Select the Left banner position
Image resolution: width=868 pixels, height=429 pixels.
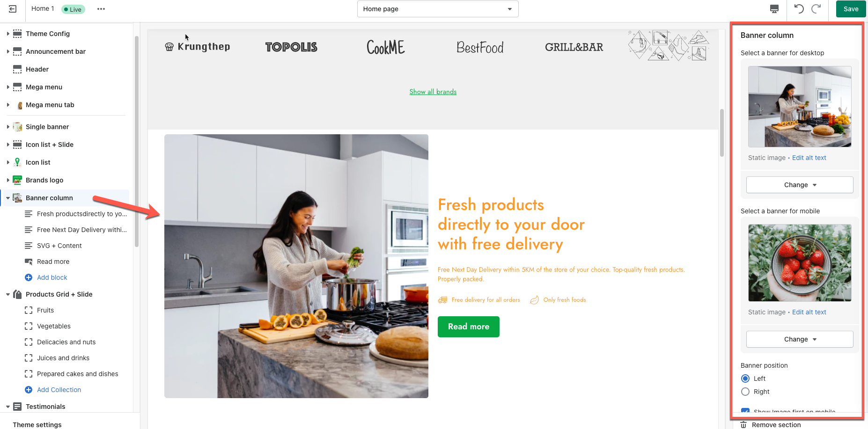click(x=745, y=378)
